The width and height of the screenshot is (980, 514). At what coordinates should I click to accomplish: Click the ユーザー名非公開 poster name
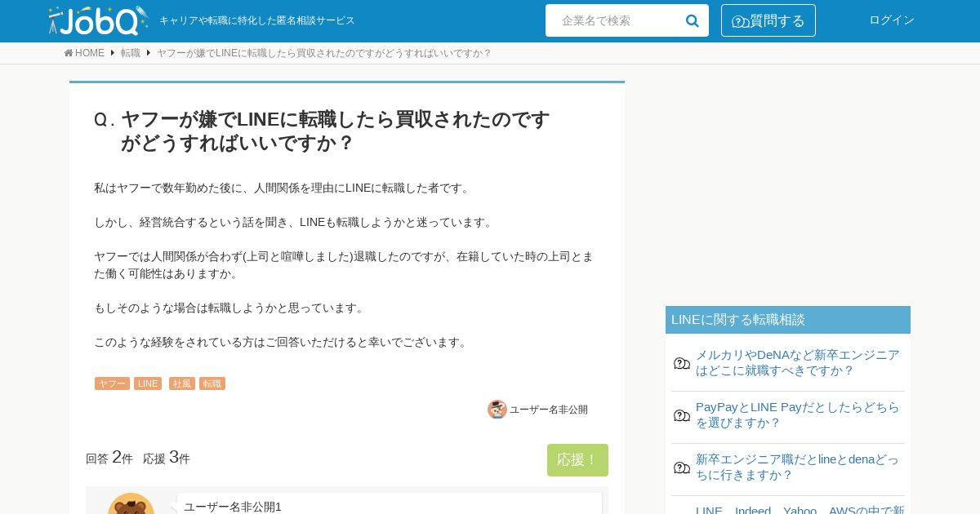click(549, 410)
